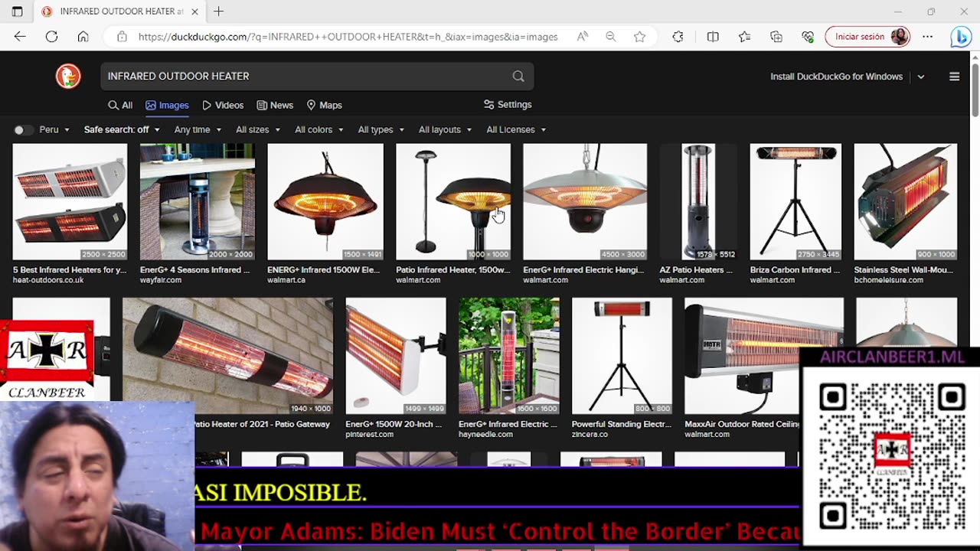Open the All Licenses filter dropdown
980x551 pixels.
pyautogui.click(x=516, y=129)
